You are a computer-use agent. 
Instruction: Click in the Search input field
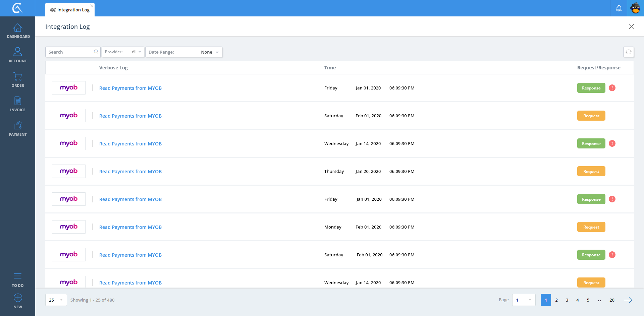[70, 52]
